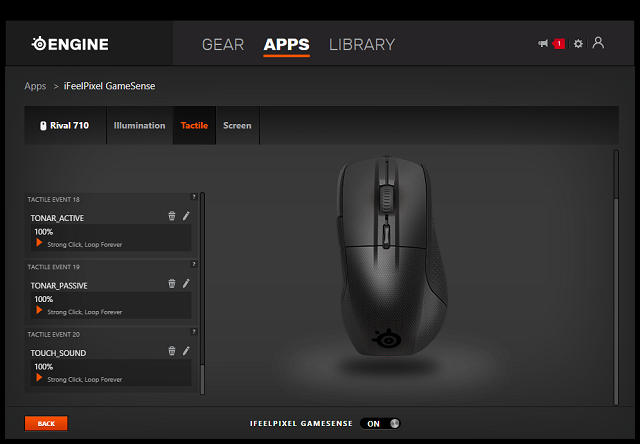The height and width of the screenshot is (444, 640).
Task: Click the TACTILE EVENT 19 header
Action: [x=53, y=267]
